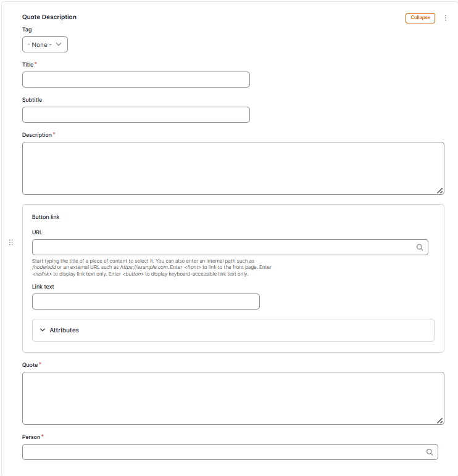Focus the URL autocomplete field
Viewport: 458px width, 476px height.
222,247
